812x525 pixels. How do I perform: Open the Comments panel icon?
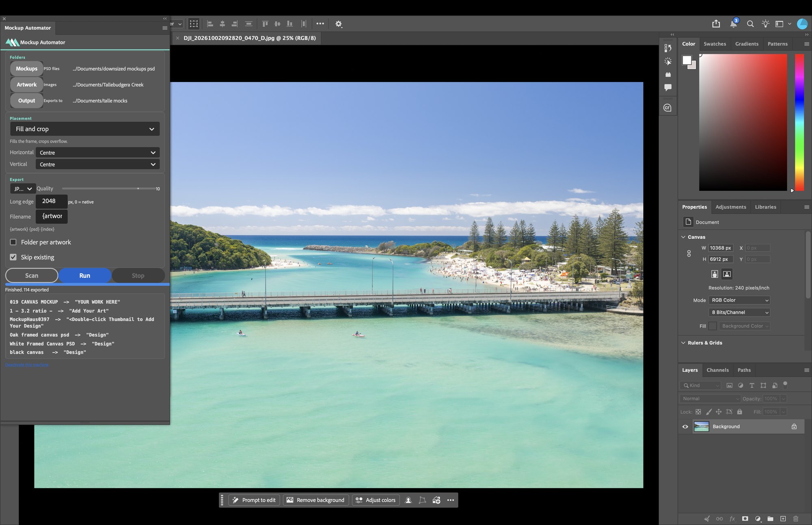tap(668, 87)
